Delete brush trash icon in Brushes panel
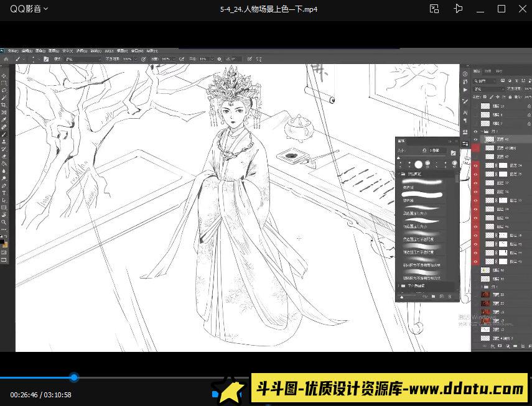This screenshot has height=406, width=532. pos(449,296)
